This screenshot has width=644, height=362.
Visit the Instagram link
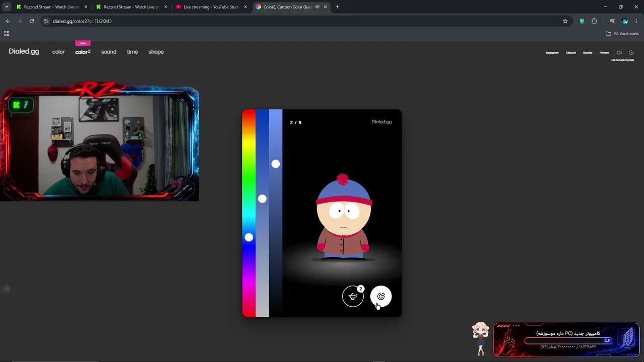(552, 53)
